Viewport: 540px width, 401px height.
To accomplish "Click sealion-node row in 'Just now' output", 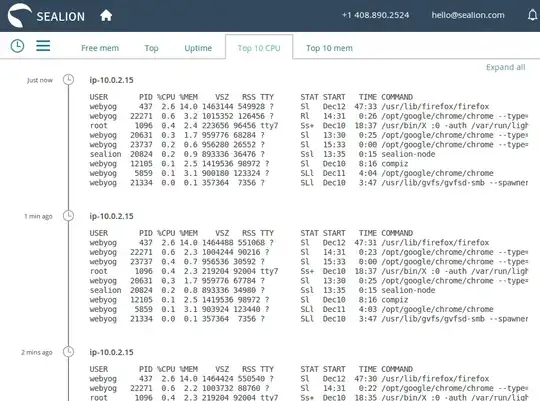I will tap(262, 154).
